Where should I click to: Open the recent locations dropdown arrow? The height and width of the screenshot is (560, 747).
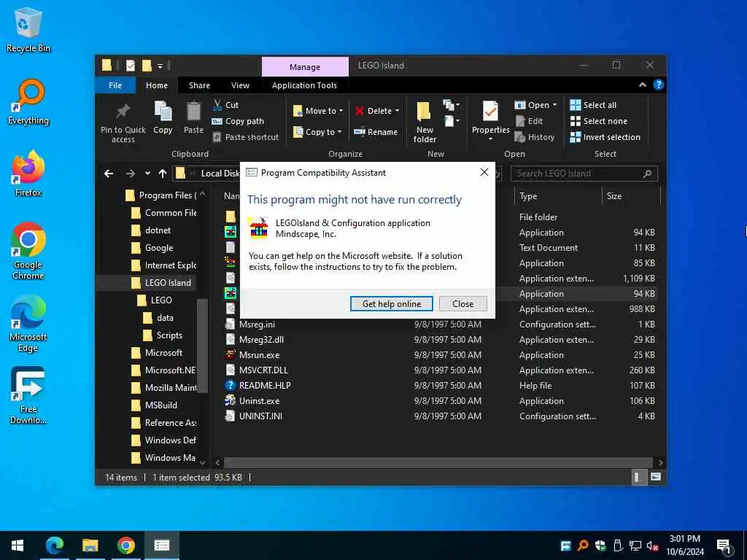pos(147,174)
